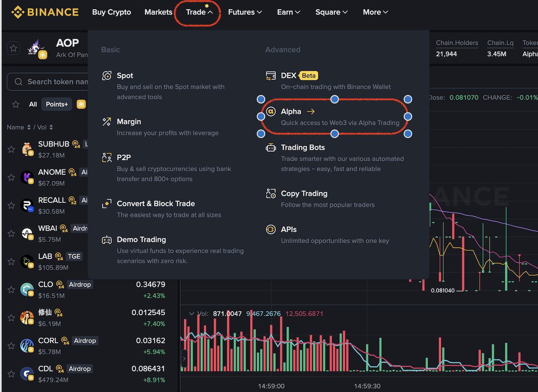
Task: Click the Alpha circle icon
Action: point(271,111)
